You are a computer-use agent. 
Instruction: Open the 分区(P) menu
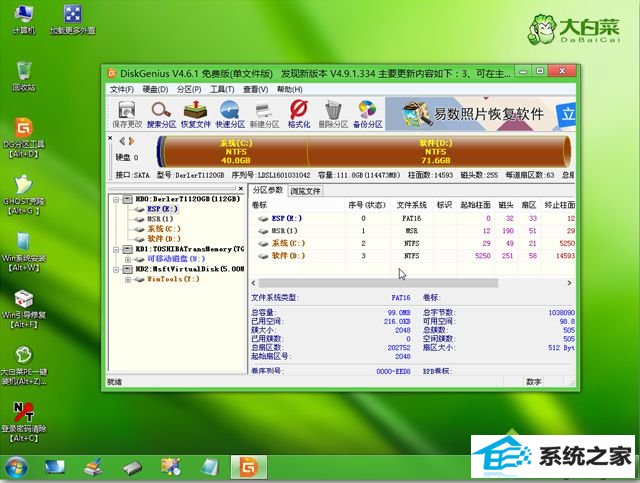click(189, 89)
